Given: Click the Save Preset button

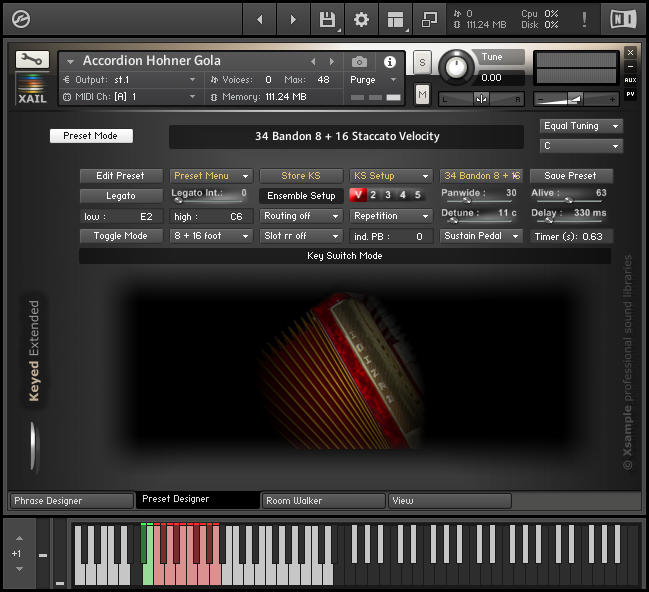Looking at the screenshot, I should pos(571,176).
